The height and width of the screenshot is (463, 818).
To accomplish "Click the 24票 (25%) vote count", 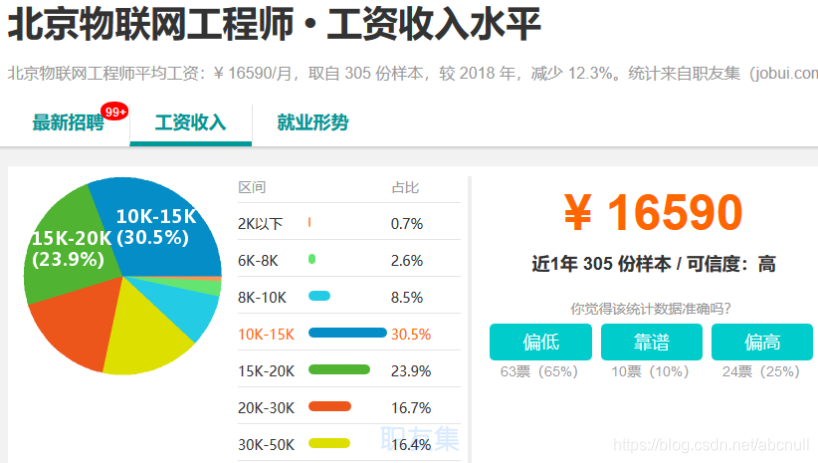I will (761, 371).
